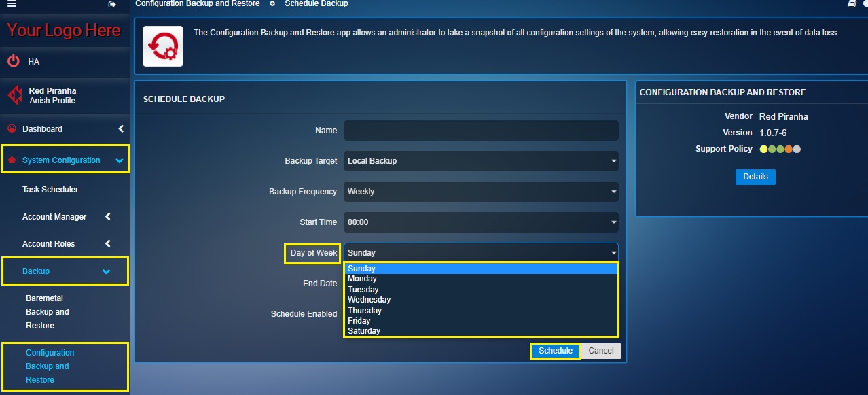Click into the Name input field
The width and height of the screenshot is (868, 395).
pos(481,131)
